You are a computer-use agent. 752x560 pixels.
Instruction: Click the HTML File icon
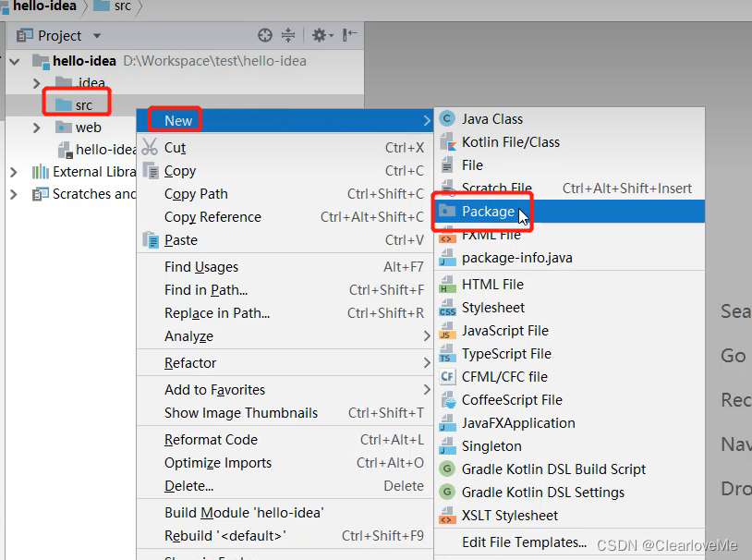[x=448, y=284]
